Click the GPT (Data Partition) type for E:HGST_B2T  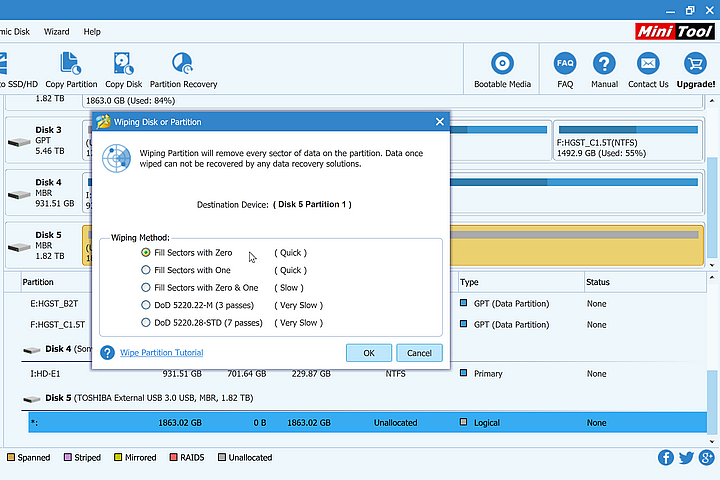pyautogui.click(x=511, y=304)
